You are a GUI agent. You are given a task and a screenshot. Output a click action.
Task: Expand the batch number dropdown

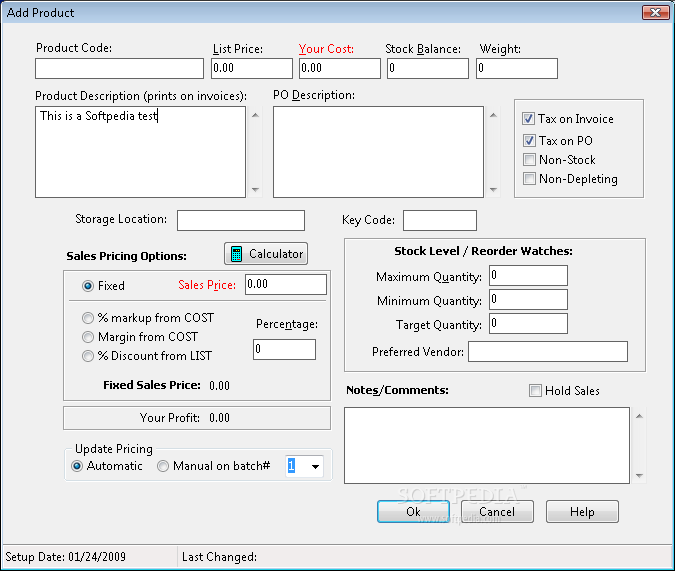coord(315,466)
